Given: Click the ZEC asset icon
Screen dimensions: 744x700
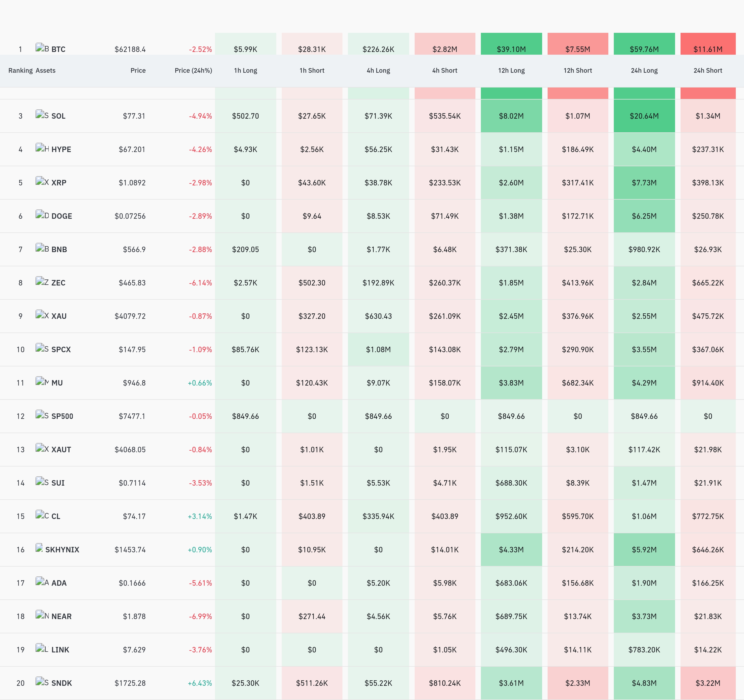Looking at the screenshot, I should (x=42, y=281).
